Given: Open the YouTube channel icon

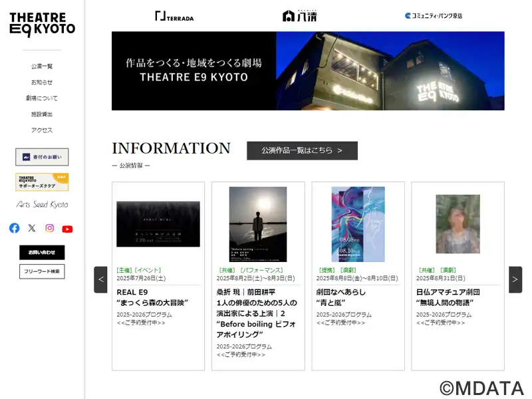Looking at the screenshot, I should point(67,229).
